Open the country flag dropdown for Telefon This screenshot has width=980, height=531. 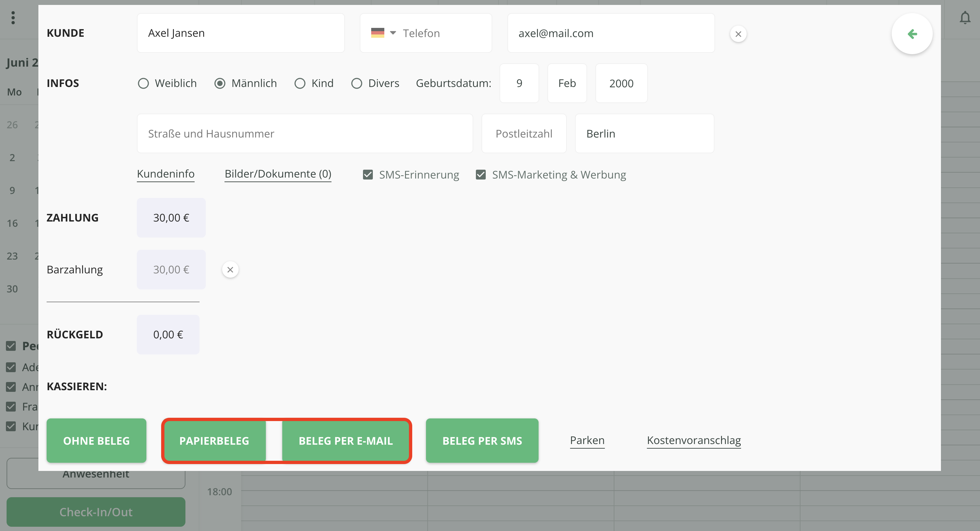(384, 33)
